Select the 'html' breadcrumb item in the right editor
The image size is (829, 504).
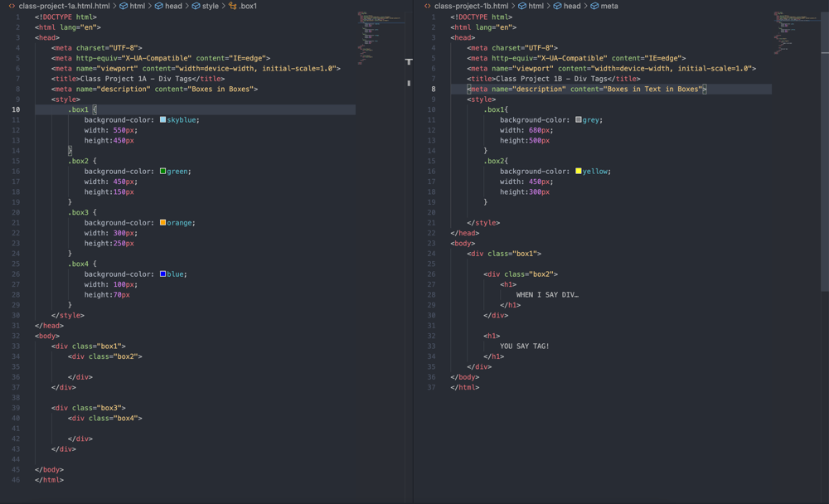coord(536,6)
